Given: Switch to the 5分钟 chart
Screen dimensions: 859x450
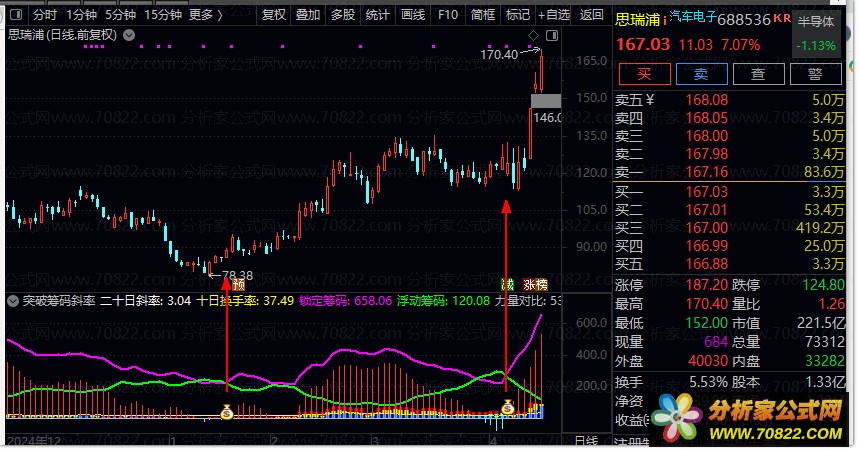Looking at the screenshot, I should 121,15.
